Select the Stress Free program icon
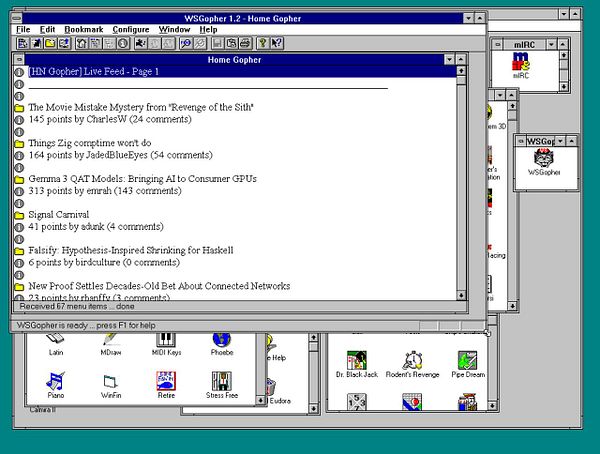The image size is (600, 454). tap(222, 385)
